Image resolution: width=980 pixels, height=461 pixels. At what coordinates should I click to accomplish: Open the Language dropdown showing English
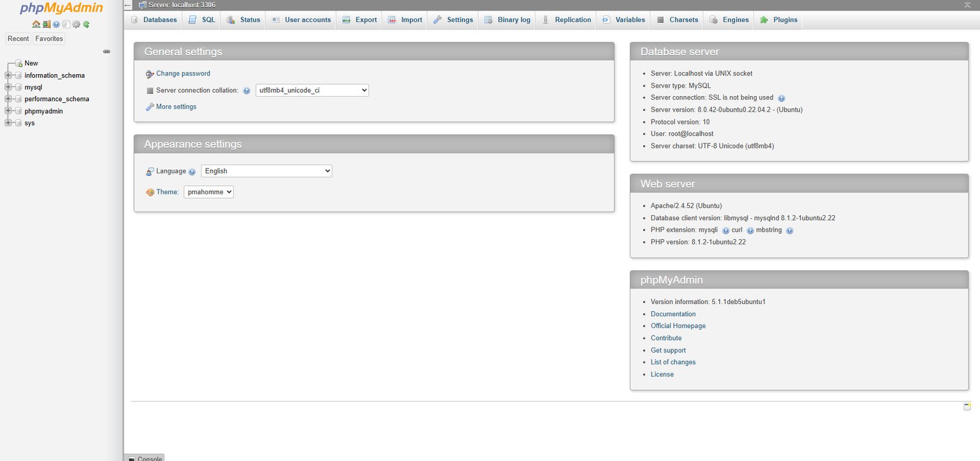(266, 171)
